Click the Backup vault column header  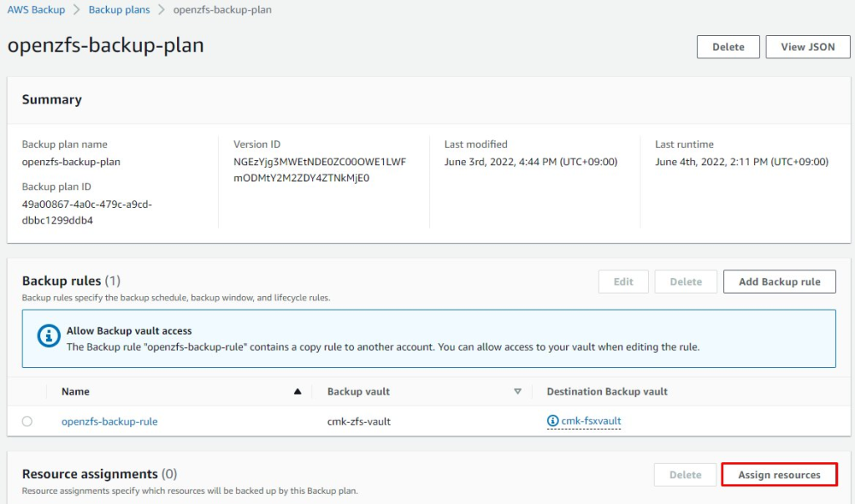tap(358, 391)
